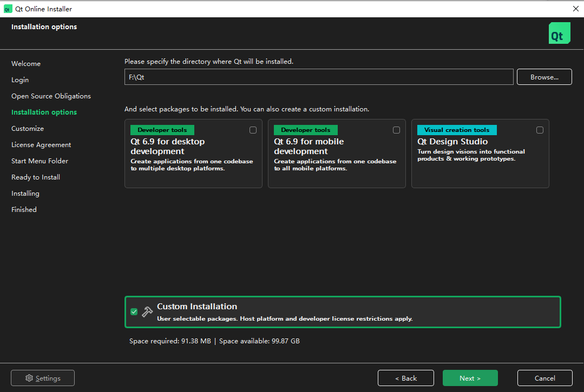
Task: Open the Open Source Obligations step
Action: pos(51,96)
